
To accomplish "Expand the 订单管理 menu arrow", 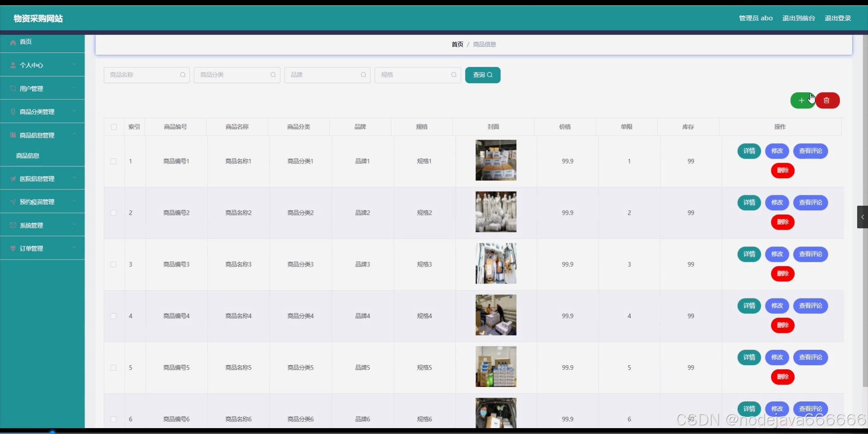I will [74, 248].
